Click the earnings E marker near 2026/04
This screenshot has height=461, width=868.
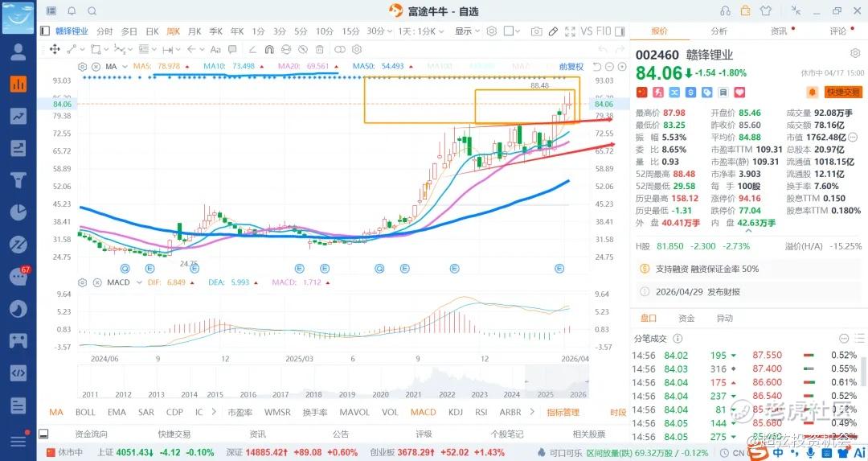pos(559,268)
